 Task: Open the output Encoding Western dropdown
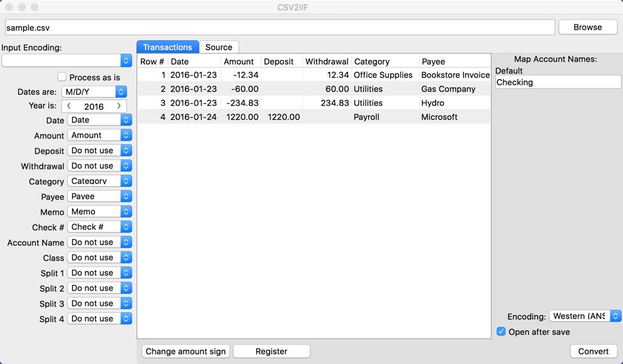[x=585, y=316]
